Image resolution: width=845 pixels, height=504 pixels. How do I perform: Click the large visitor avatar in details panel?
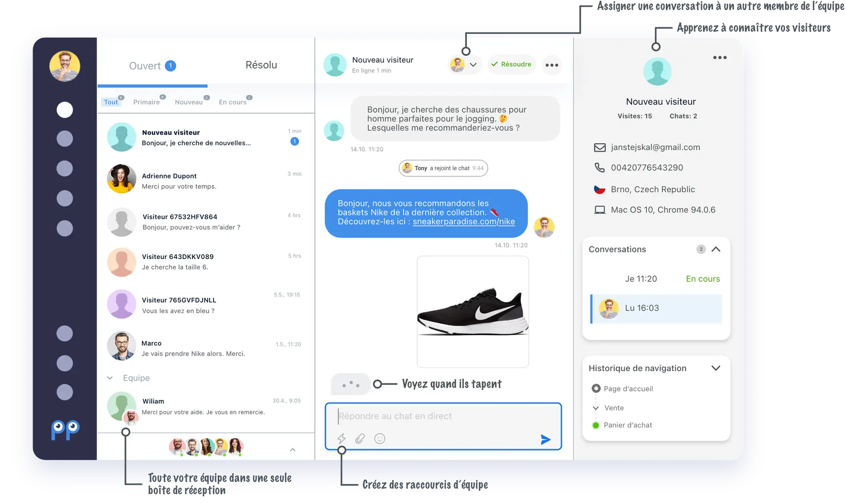point(657,72)
